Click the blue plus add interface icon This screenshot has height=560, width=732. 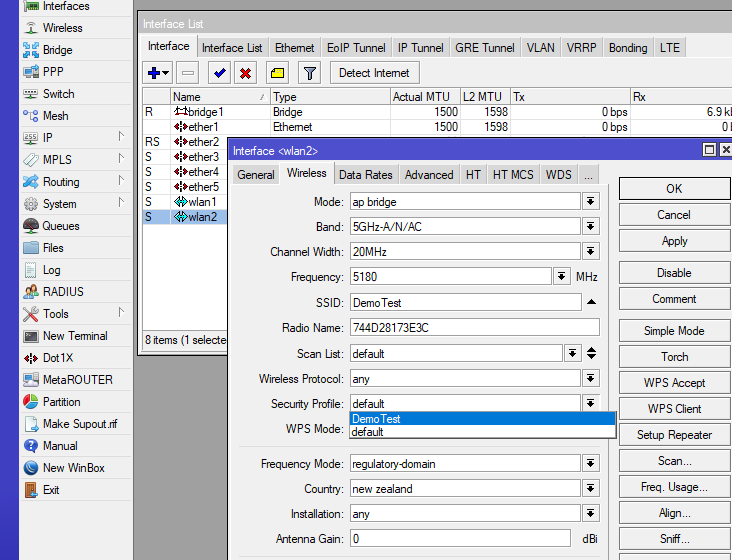[x=153, y=73]
